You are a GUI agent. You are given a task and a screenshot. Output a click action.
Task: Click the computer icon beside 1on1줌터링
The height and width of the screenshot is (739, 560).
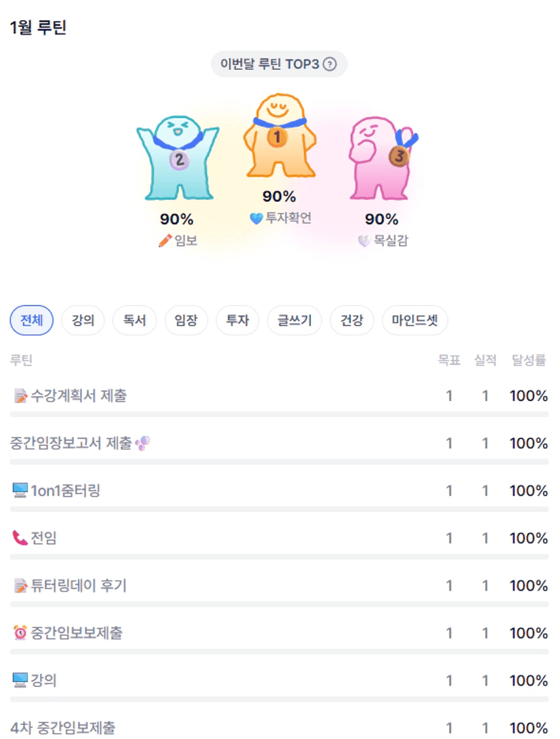click(20, 490)
